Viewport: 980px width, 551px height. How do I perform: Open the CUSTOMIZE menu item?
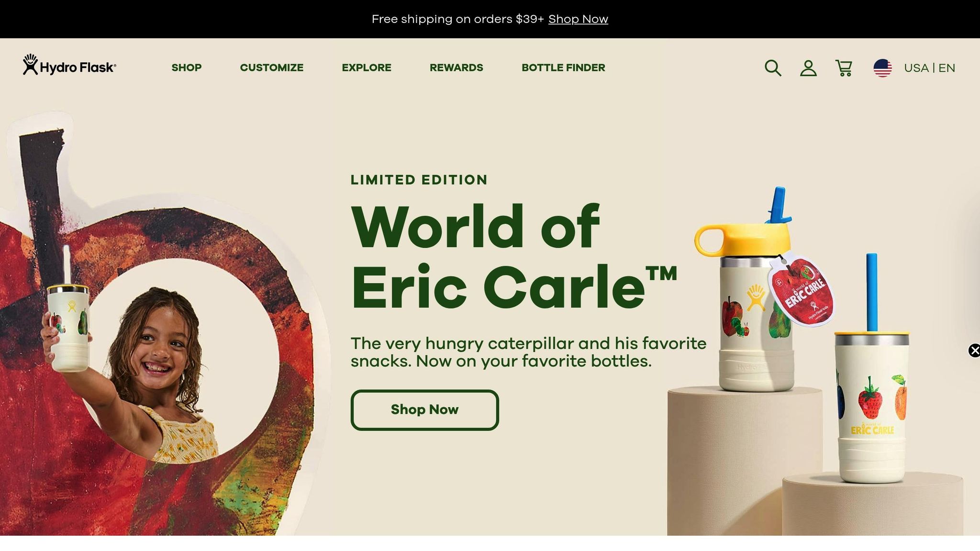(x=272, y=67)
